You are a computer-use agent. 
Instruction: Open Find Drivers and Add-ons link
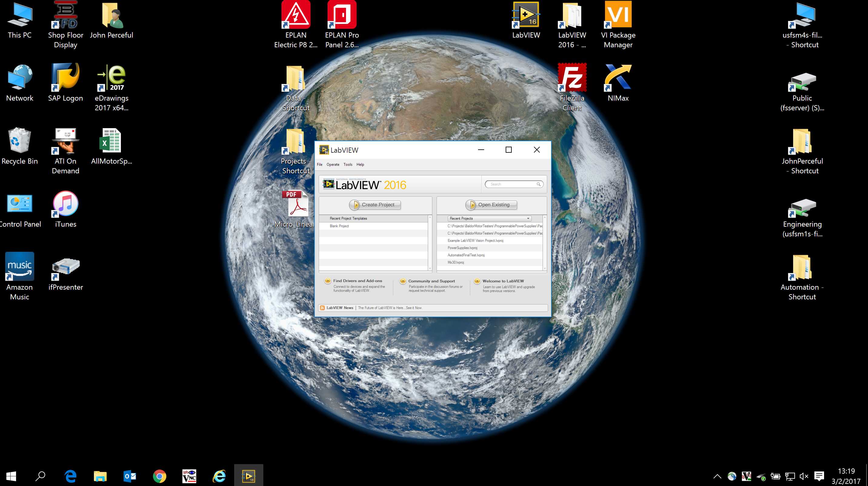coord(358,281)
